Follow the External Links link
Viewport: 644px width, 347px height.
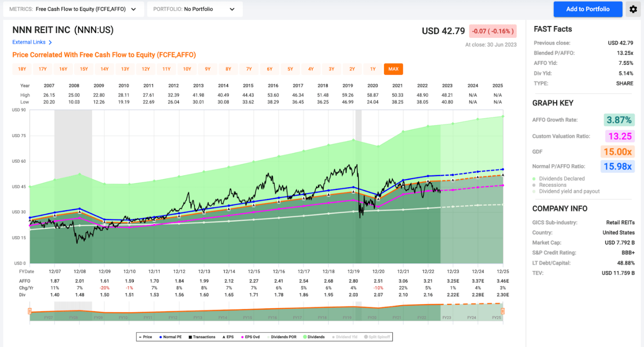[x=29, y=42]
